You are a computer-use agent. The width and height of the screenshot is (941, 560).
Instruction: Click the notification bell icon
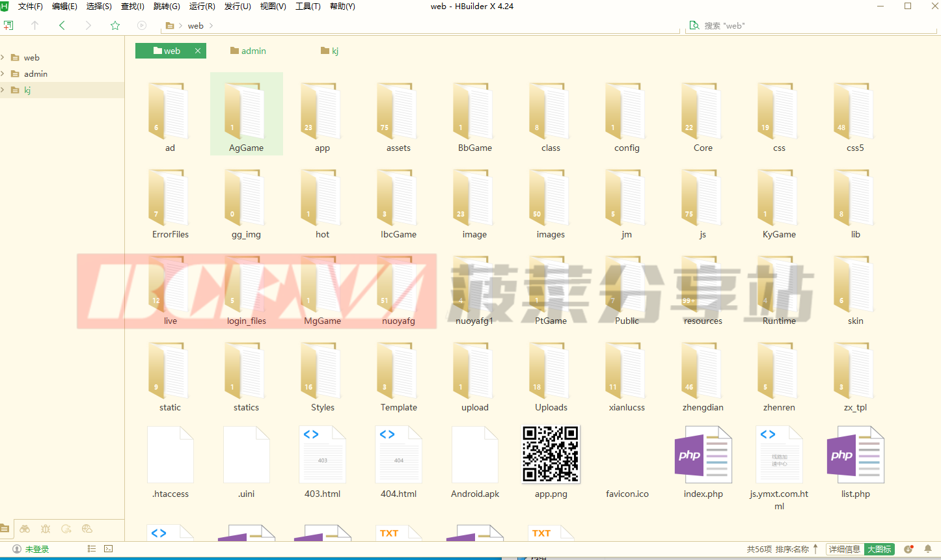(928, 549)
